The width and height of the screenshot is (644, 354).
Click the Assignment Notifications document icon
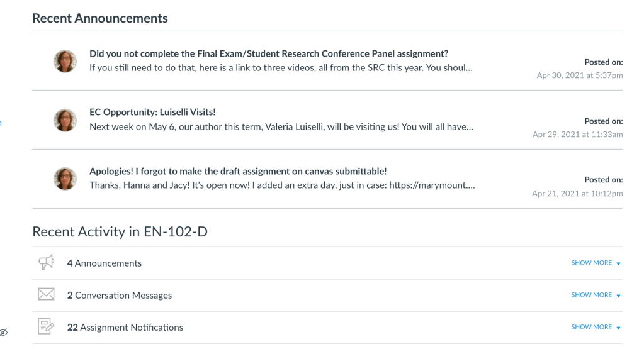(46, 327)
